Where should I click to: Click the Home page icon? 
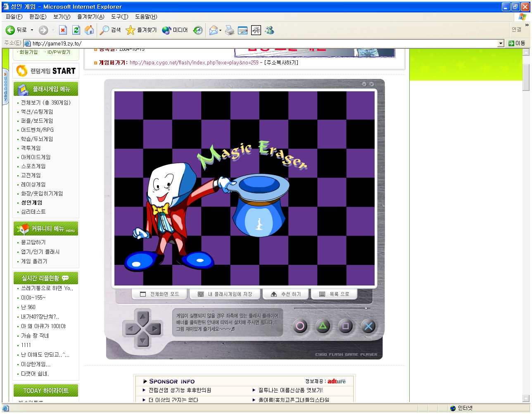[x=89, y=30]
